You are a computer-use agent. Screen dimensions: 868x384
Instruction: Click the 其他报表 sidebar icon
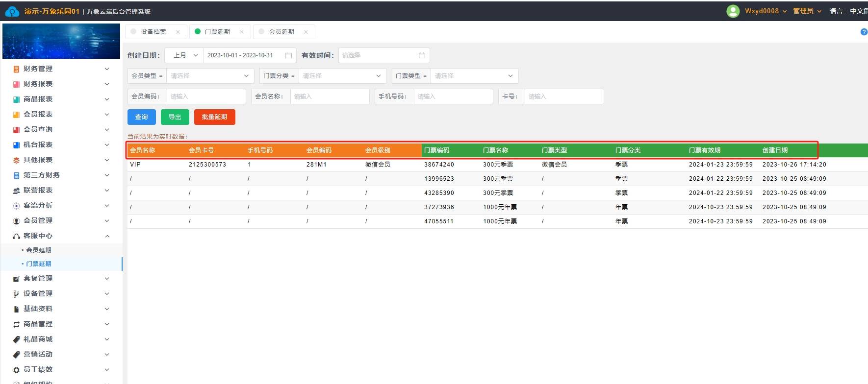pos(16,160)
